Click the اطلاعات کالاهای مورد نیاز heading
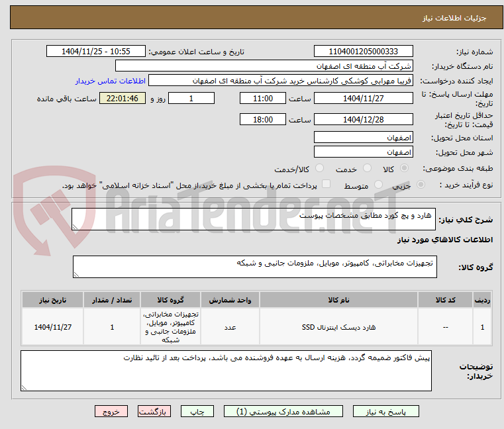504x429 pixels. [445, 240]
